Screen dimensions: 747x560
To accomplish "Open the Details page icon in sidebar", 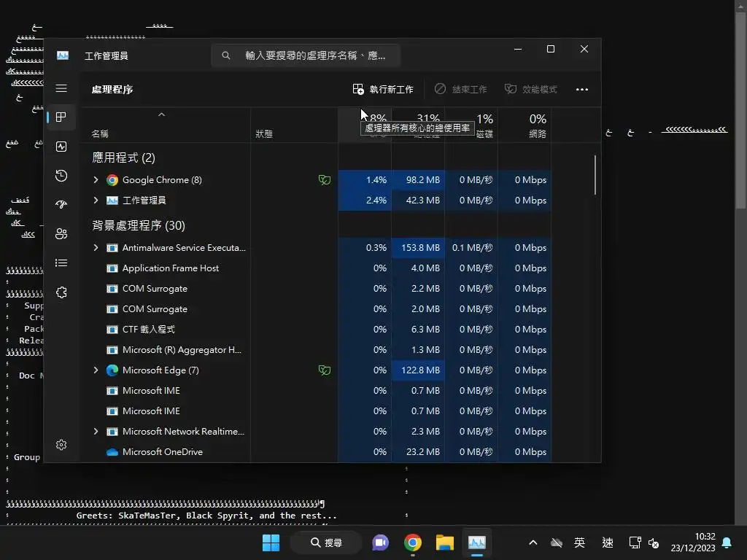I will click(x=61, y=262).
